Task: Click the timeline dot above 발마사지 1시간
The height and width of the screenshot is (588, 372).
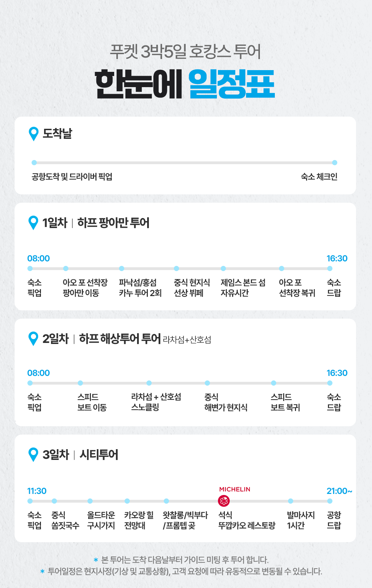Action: click(290, 501)
